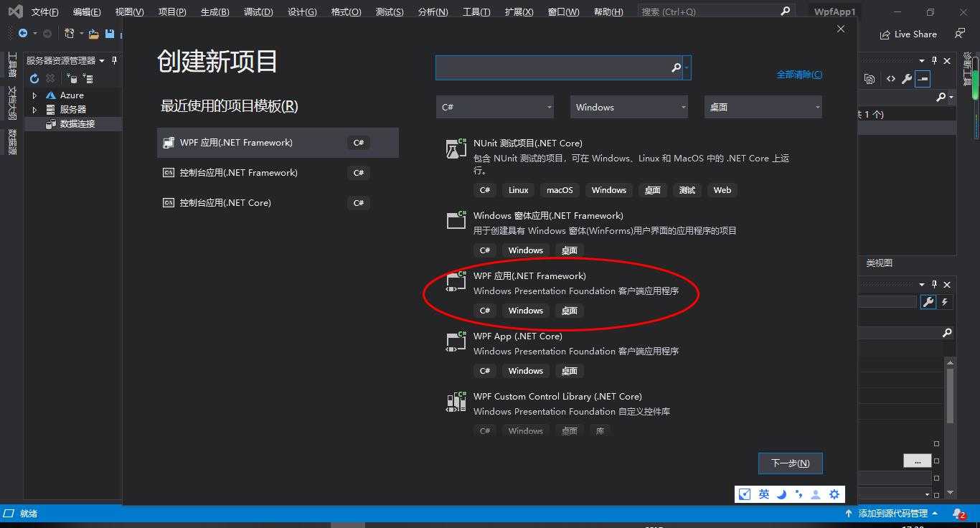Click the wrench properties icon in upper right panel

[x=907, y=79]
